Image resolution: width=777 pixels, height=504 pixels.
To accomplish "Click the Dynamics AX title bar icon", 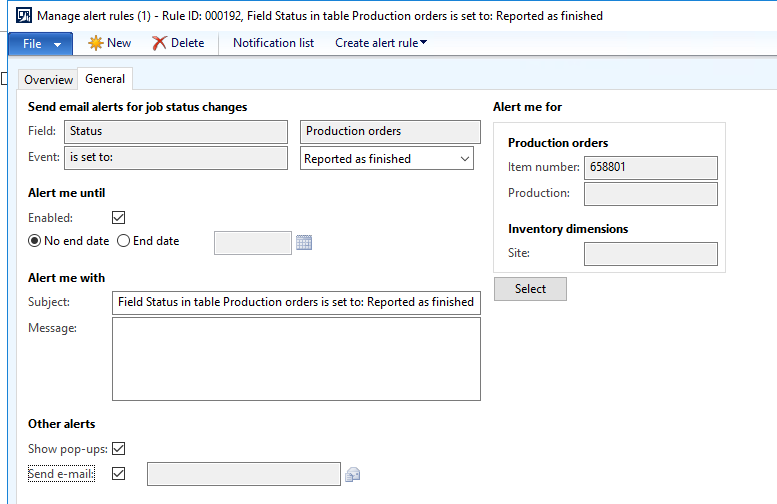I will click(x=24, y=16).
